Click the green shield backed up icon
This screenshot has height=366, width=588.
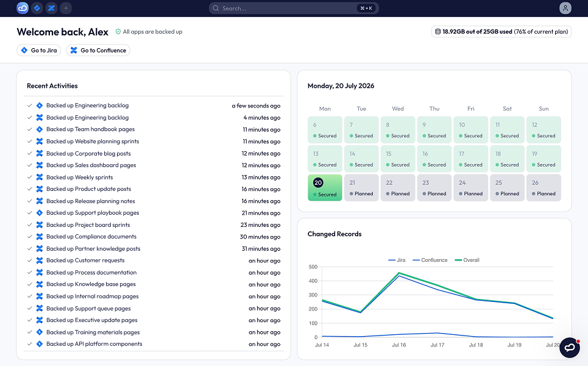click(118, 32)
